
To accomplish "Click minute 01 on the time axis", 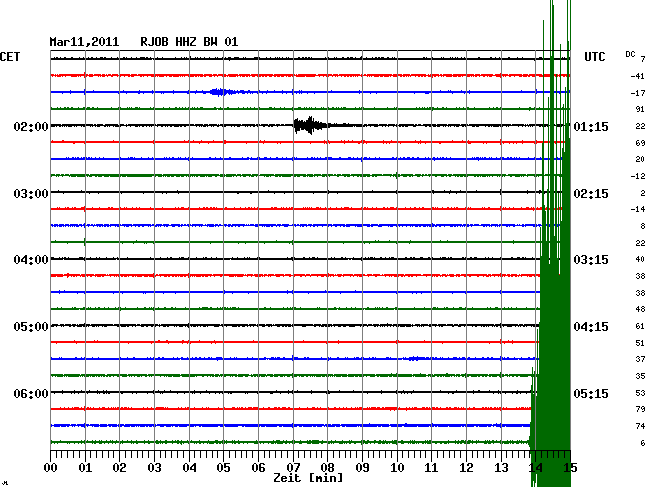I will pos(85,468).
